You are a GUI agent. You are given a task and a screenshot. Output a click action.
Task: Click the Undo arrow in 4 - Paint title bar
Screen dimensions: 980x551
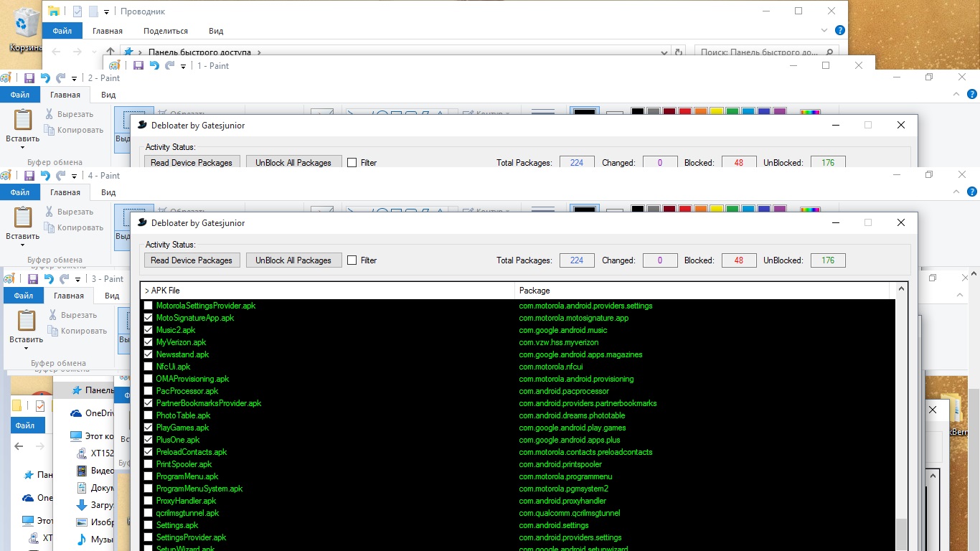coord(45,175)
